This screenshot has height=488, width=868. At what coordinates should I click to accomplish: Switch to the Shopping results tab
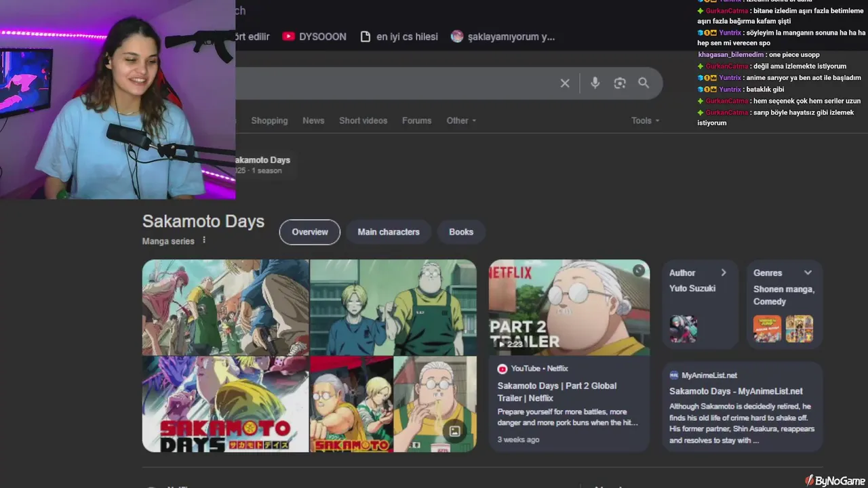click(x=269, y=121)
